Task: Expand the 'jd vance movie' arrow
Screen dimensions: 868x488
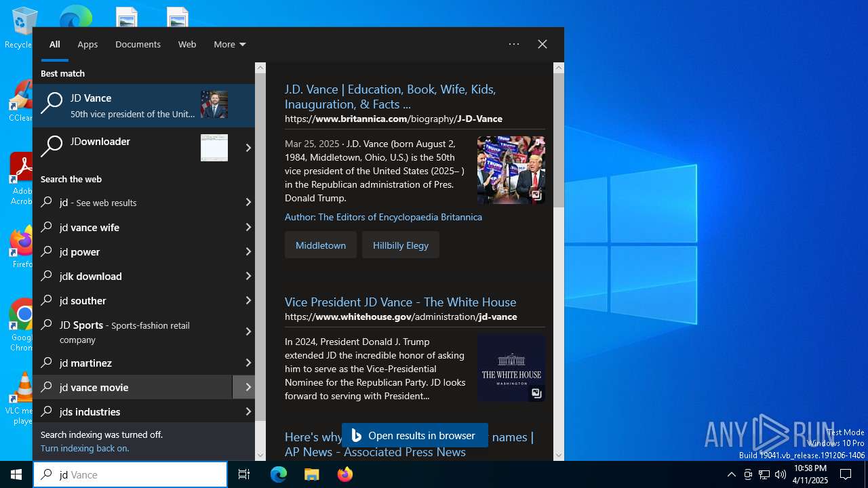Action: click(x=248, y=387)
